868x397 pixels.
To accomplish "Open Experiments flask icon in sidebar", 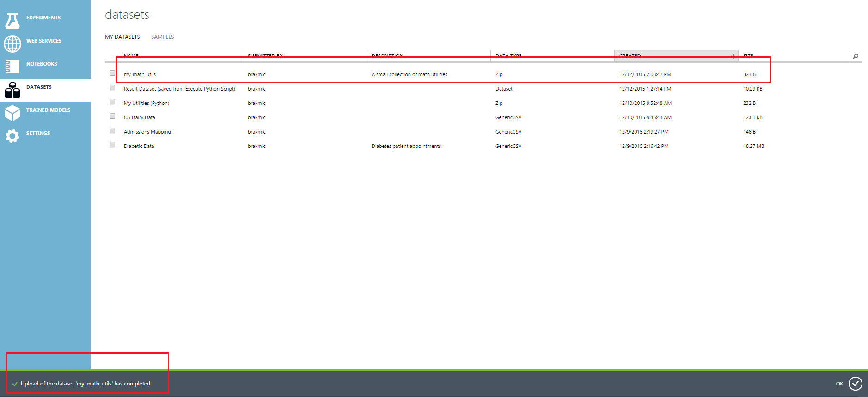I will click(12, 21).
